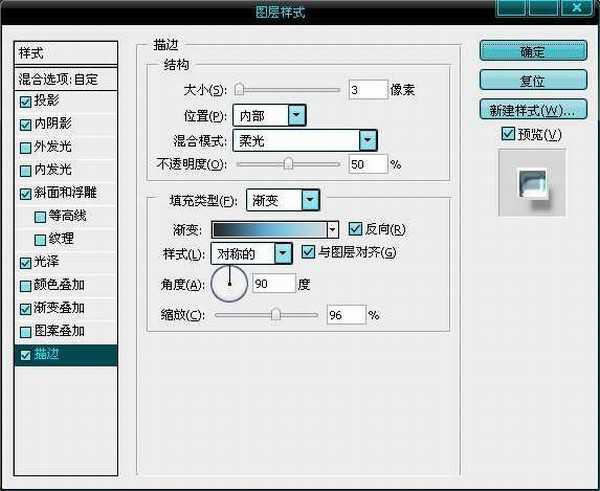Click the gradient preview bar
600x491 pixels.
(x=269, y=229)
